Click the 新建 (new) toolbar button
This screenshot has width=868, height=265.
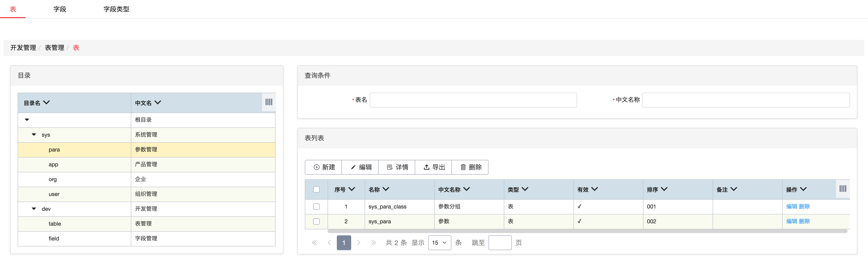click(x=324, y=167)
